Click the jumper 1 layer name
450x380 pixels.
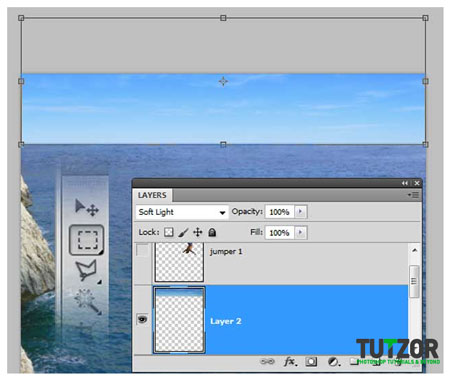tap(226, 251)
